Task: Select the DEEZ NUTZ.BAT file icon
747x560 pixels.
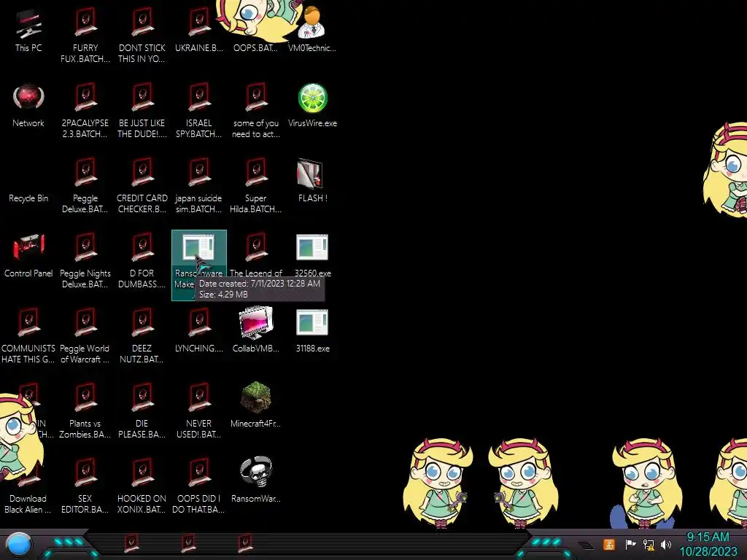Action: click(x=142, y=323)
